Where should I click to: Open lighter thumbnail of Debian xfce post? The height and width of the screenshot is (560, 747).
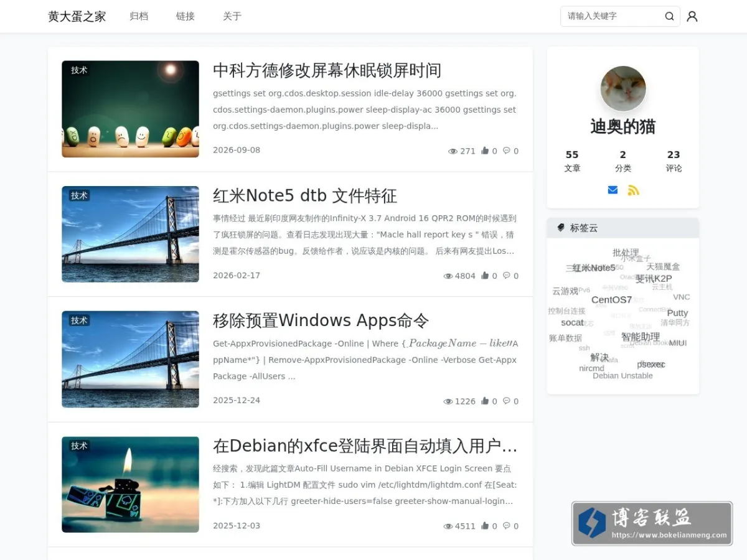click(x=130, y=484)
